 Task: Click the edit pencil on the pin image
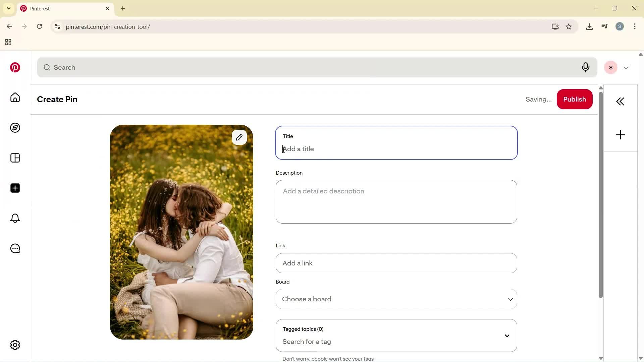pyautogui.click(x=239, y=137)
